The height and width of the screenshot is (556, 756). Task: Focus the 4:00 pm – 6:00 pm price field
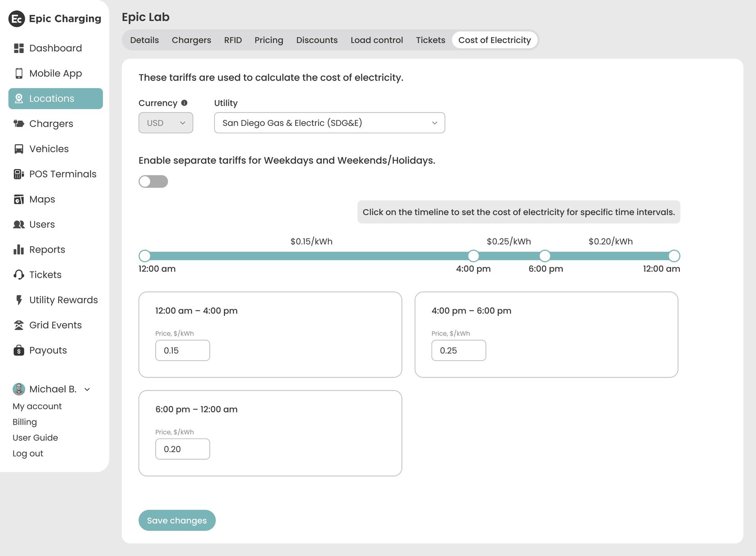(x=459, y=350)
